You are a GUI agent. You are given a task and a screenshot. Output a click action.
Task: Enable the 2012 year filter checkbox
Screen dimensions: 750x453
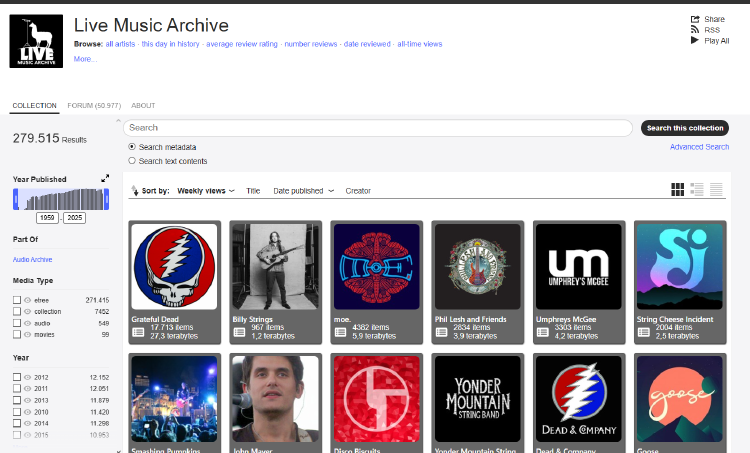pos(16,377)
